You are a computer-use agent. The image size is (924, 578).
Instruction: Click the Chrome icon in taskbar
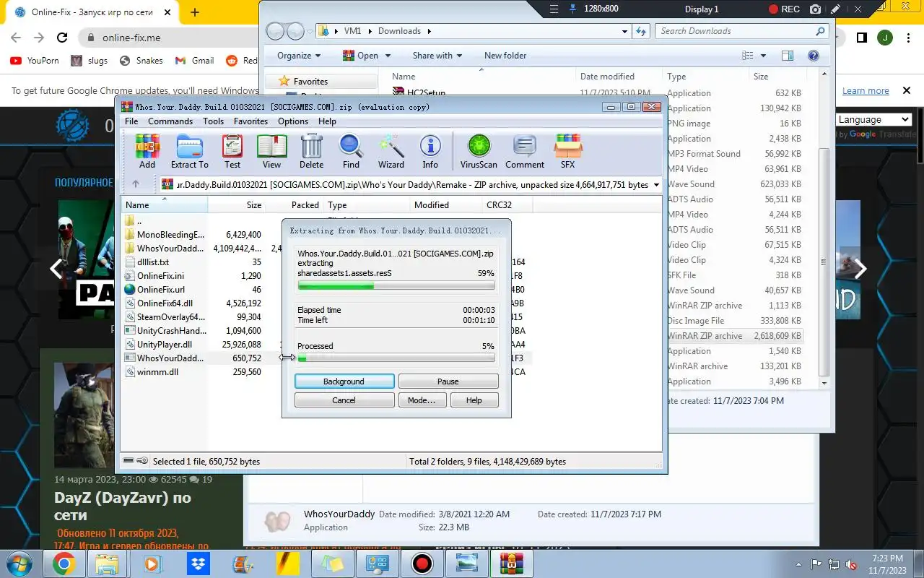[64, 564]
